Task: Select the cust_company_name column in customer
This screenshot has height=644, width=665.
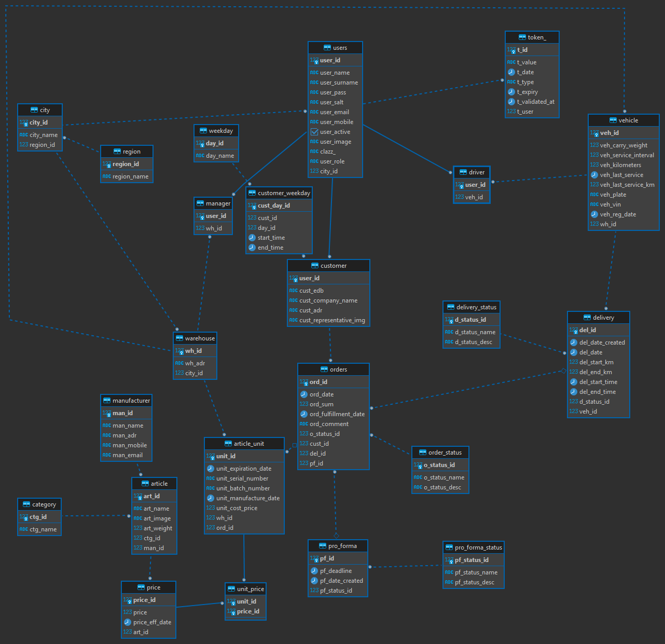Action: pyautogui.click(x=328, y=300)
